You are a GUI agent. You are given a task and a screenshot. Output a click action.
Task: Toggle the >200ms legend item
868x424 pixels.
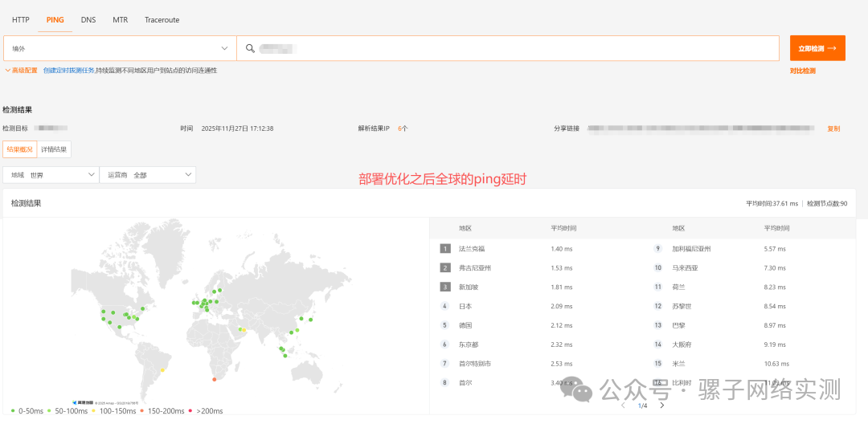(206, 410)
